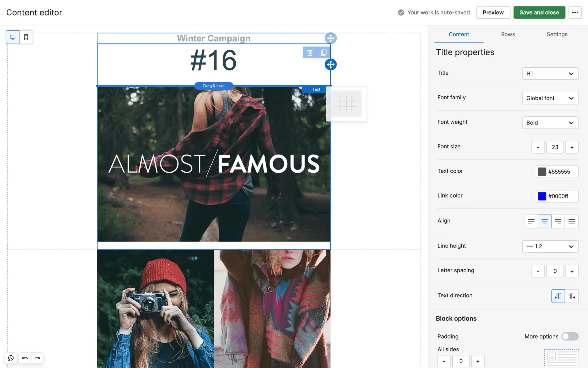Click the undo arrow icon
Image resolution: width=588 pixels, height=368 pixels.
25,358
